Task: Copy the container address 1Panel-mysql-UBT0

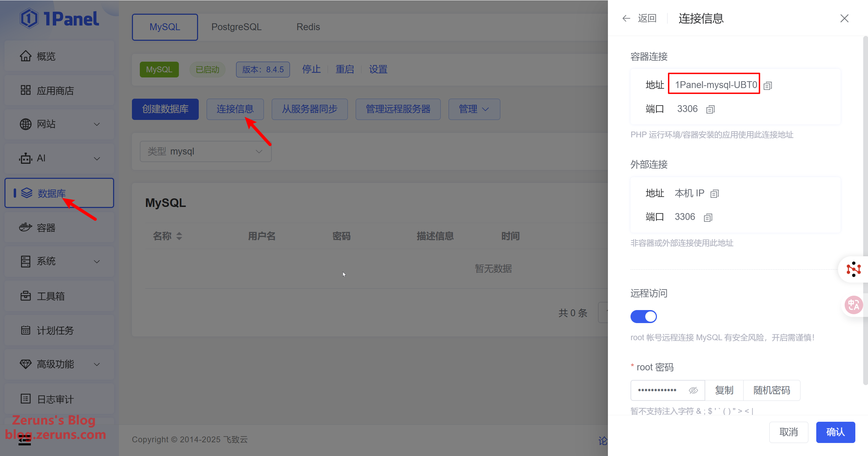Action: click(768, 86)
